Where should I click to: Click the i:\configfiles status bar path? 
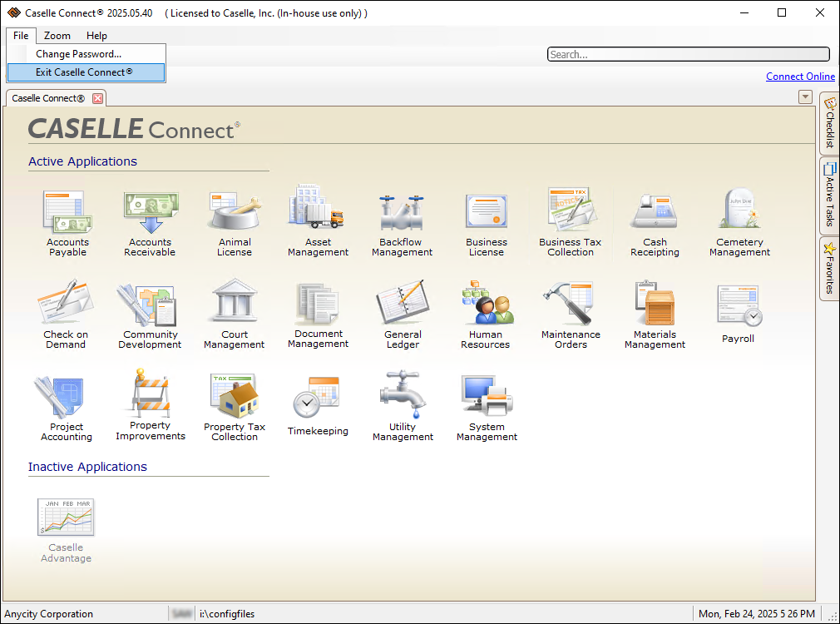(227, 614)
